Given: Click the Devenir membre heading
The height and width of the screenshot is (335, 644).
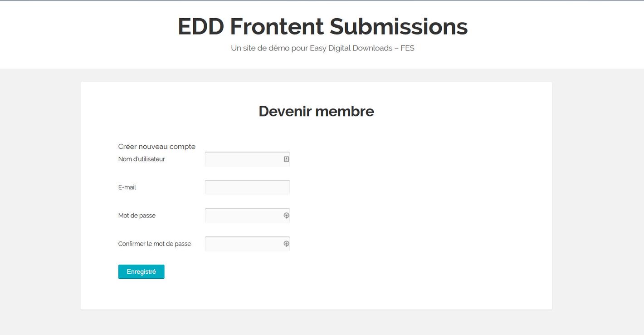Looking at the screenshot, I should pos(316,111).
